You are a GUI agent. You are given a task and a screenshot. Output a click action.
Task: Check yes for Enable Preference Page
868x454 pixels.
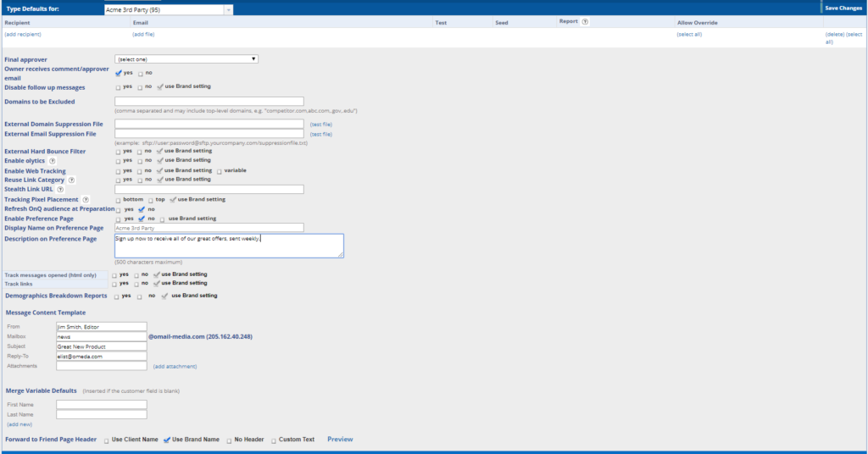(118, 219)
